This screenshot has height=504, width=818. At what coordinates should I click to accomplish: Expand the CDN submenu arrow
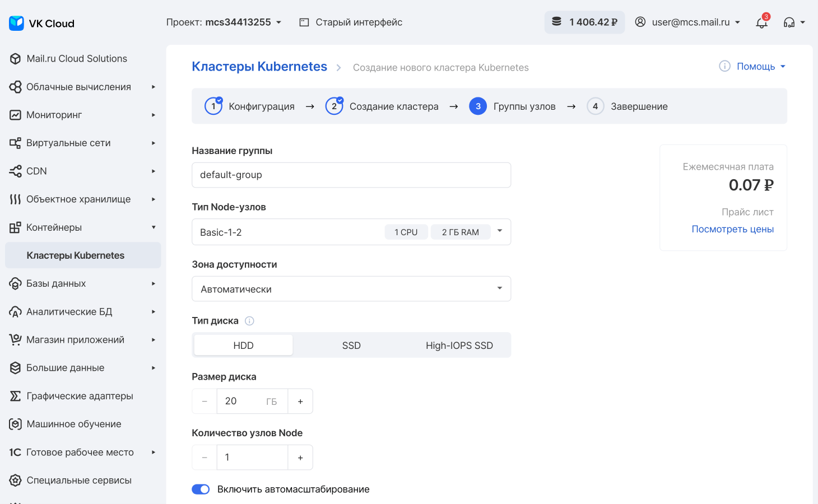pos(154,171)
